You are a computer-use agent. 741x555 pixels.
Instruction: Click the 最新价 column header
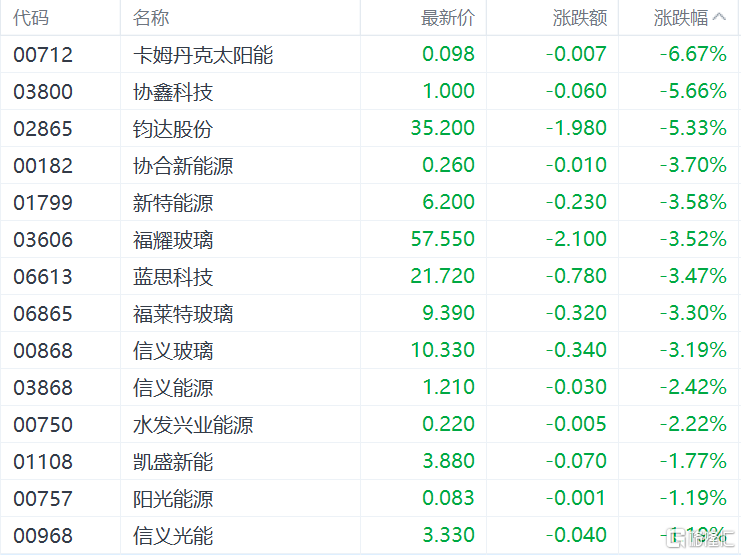click(448, 17)
